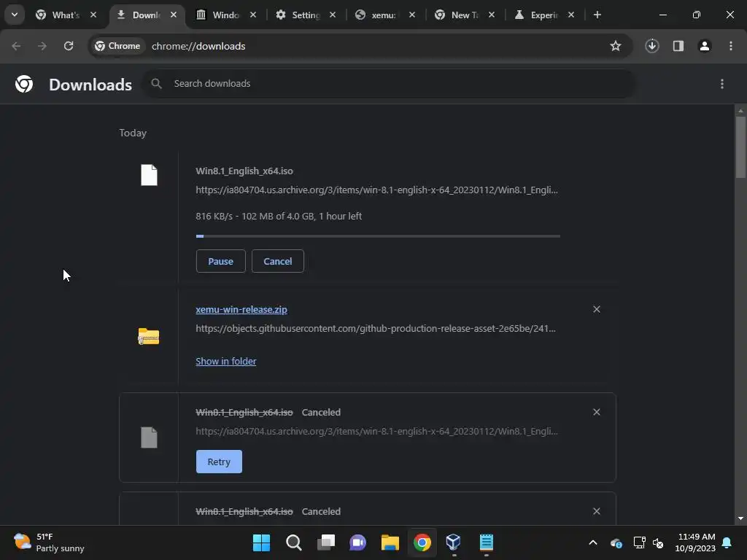Click the magnifier icon in search downloads
747x560 pixels.
156,84
